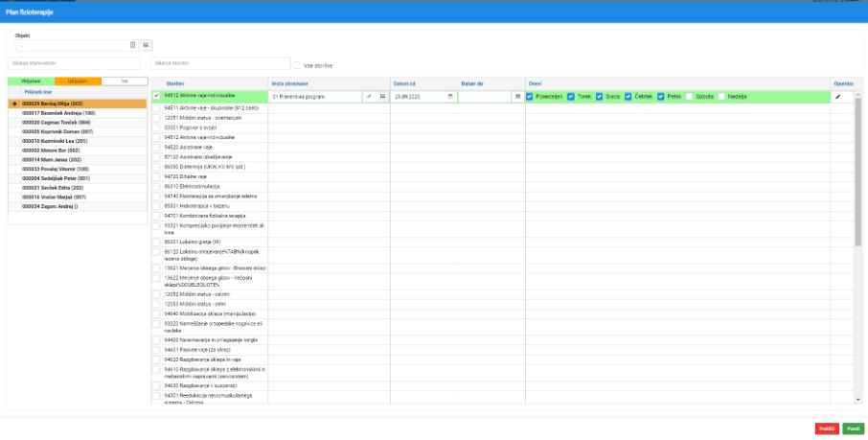Viewport: 868px width, 440px height.
Task: Edit the Opomba note with pencil icon
Action: tap(837, 97)
